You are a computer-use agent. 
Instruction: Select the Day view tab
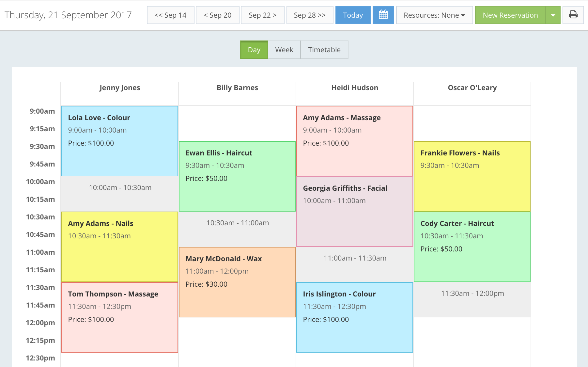coord(254,50)
